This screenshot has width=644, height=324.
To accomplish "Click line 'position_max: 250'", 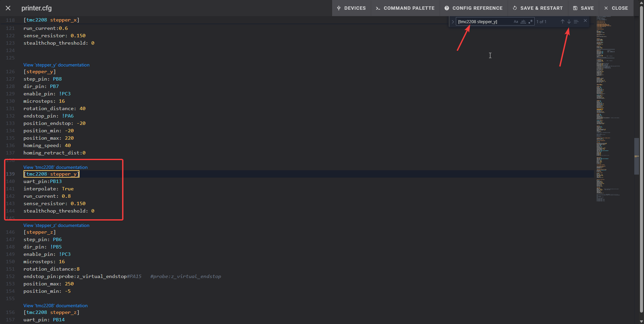I will pos(48,284).
